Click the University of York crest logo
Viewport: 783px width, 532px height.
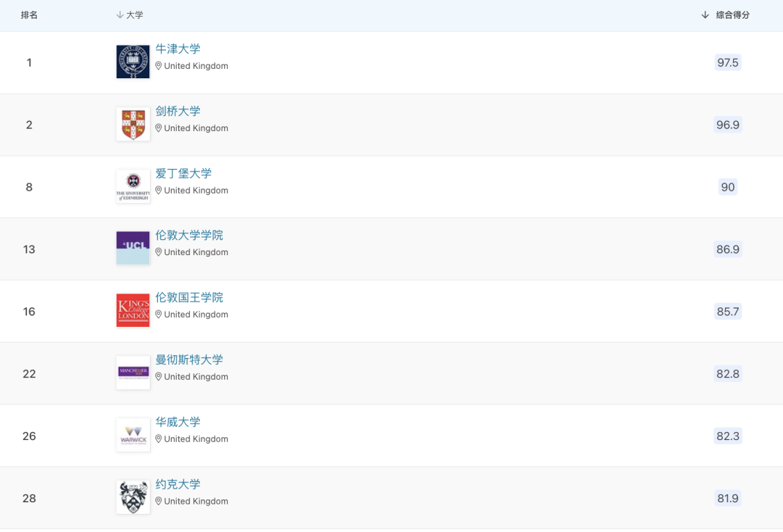point(133,497)
